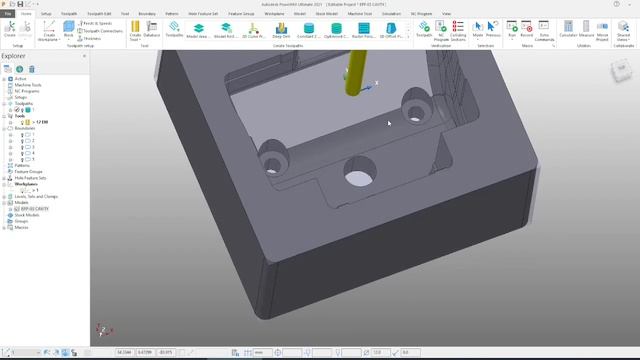The height and width of the screenshot is (360, 640).
Task: Toggle light bulb for boundary 2
Action: pos(22,141)
